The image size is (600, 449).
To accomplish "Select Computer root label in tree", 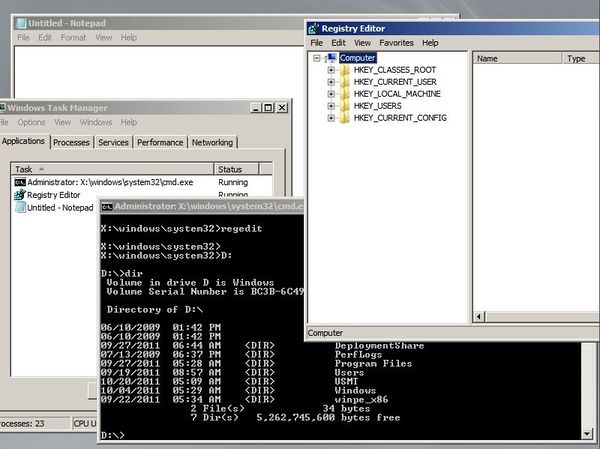I will coord(357,58).
